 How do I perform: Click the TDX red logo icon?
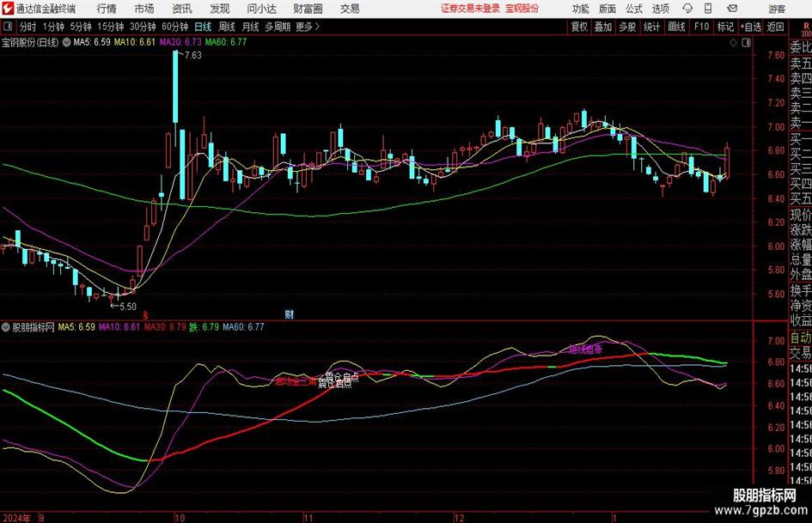click(x=7, y=9)
